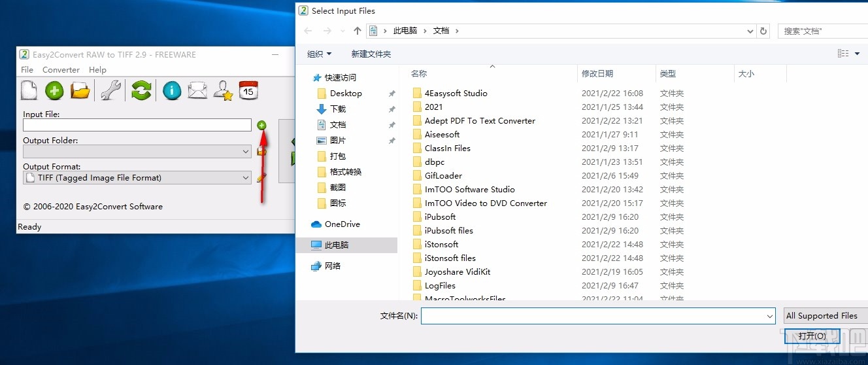Select 格式转换 folder in navigation pane
Viewport: 868px width, 365px height.
346,172
